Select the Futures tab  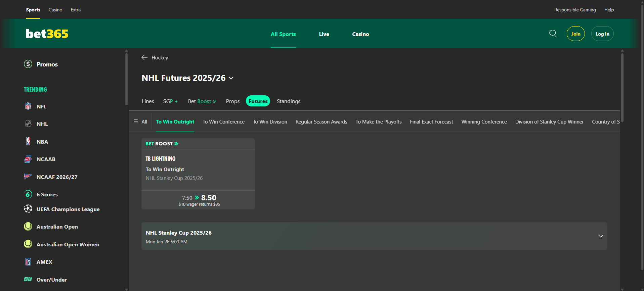click(x=258, y=101)
